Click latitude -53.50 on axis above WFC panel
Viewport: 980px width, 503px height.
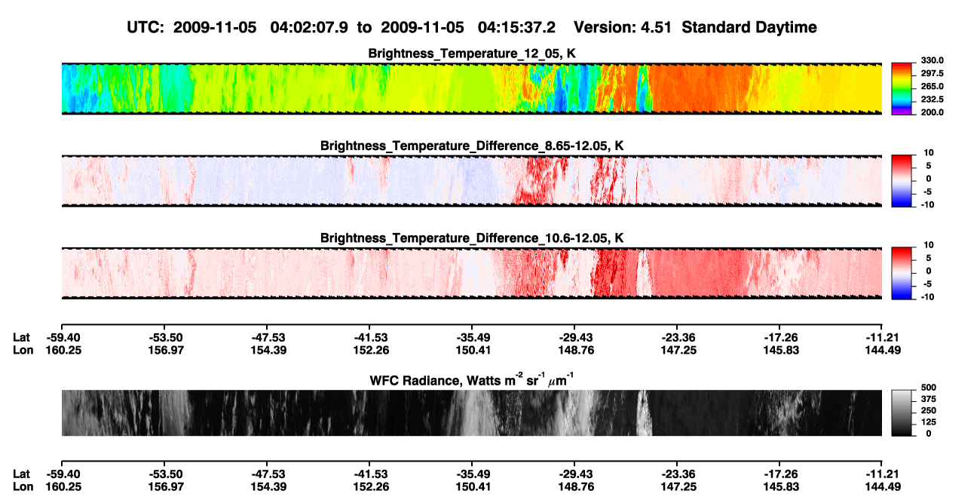[164, 337]
